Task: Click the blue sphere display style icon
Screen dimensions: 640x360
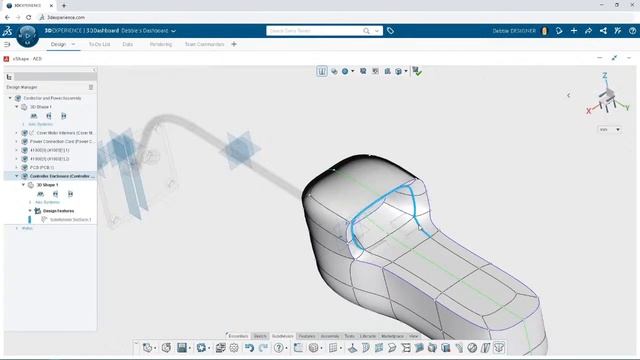Action: coord(345,71)
